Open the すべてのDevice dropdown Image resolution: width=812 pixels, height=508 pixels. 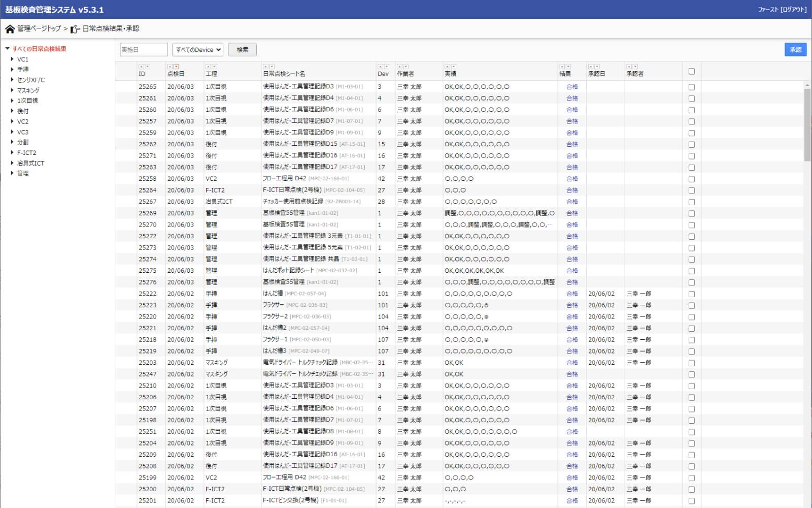(198, 49)
